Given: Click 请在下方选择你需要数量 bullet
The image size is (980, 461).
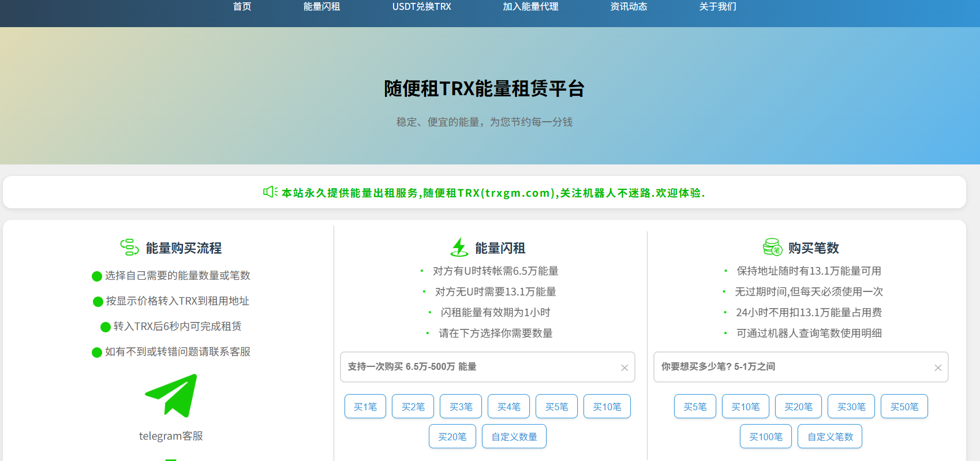Looking at the screenshot, I should pyautogui.click(x=496, y=333).
